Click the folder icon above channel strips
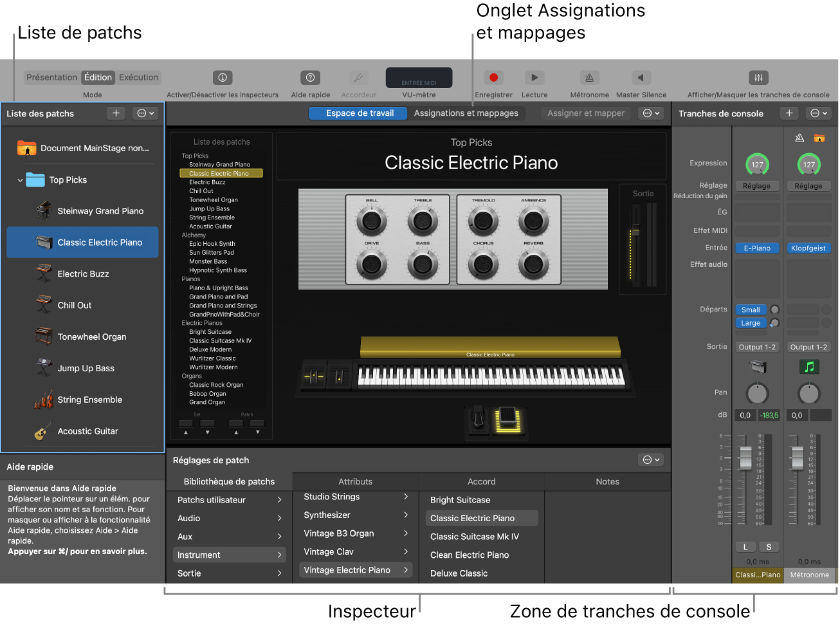 click(x=819, y=138)
